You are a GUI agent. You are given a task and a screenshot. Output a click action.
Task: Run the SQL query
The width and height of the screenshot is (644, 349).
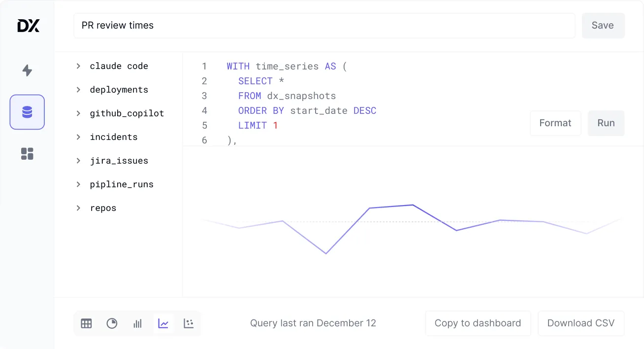[606, 123]
